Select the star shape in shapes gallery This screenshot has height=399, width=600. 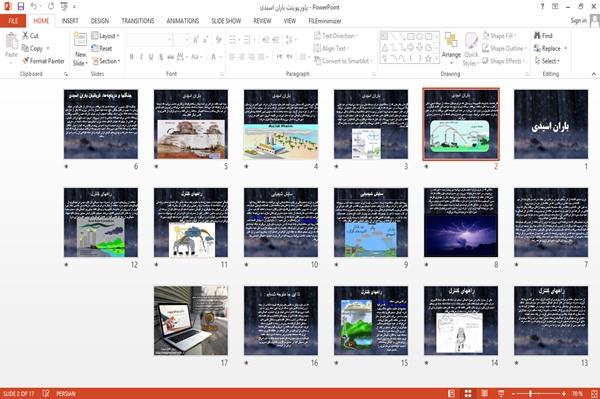point(428,59)
